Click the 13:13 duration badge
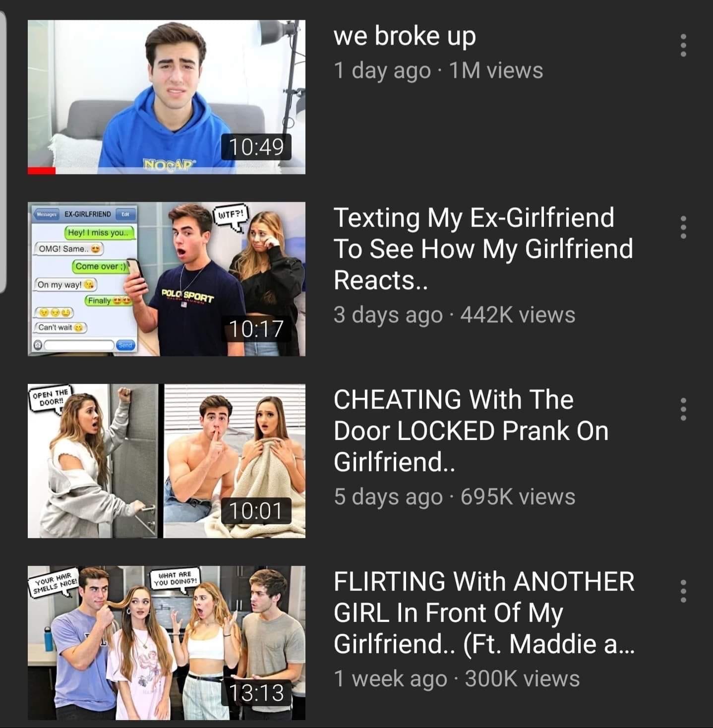The width and height of the screenshot is (713, 728). pyautogui.click(x=256, y=693)
